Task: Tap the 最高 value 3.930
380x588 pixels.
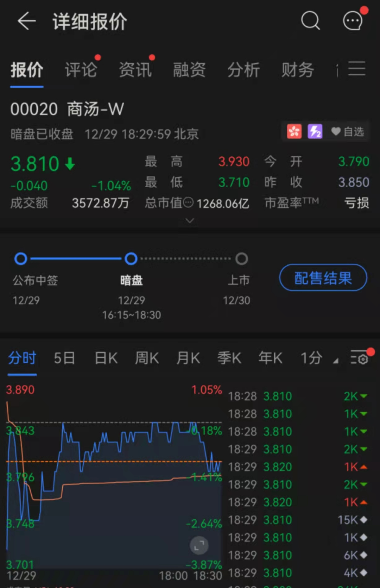Action: click(234, 162)
